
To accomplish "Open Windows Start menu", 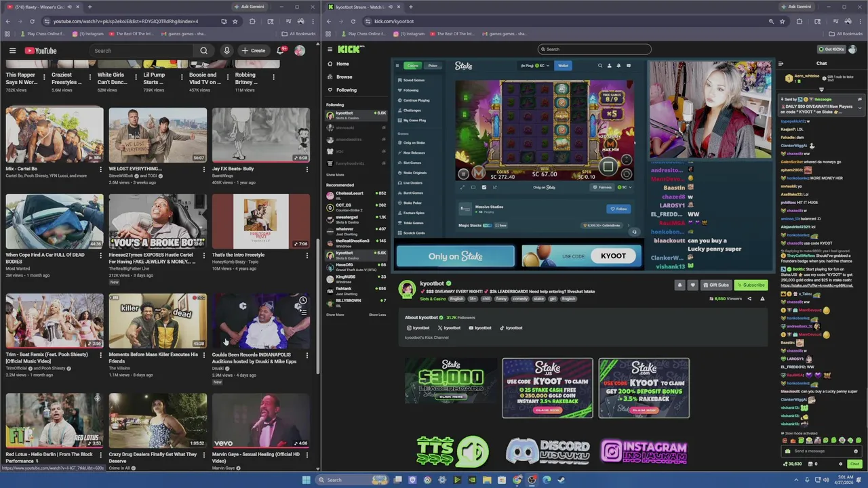I will point(306,480).
